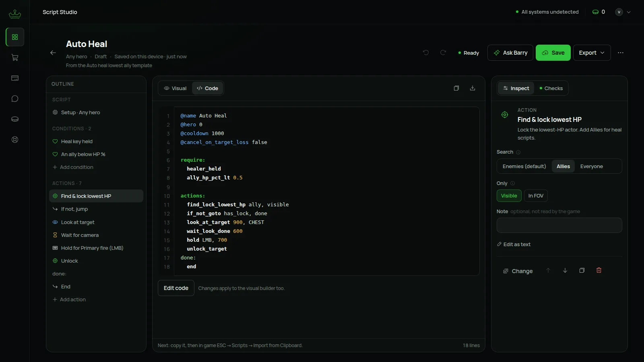Screen dimensions: 644x362
Task: Toggle the In FOV filter
Action: point(536,196)
